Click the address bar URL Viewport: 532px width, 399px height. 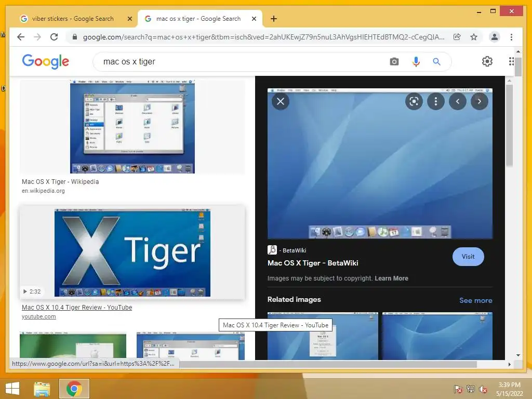click(x=263, y=37)
